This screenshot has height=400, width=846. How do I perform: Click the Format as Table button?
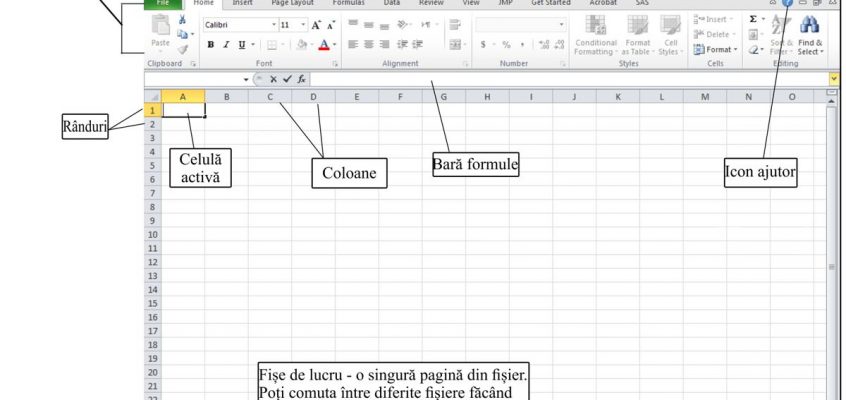638,35
